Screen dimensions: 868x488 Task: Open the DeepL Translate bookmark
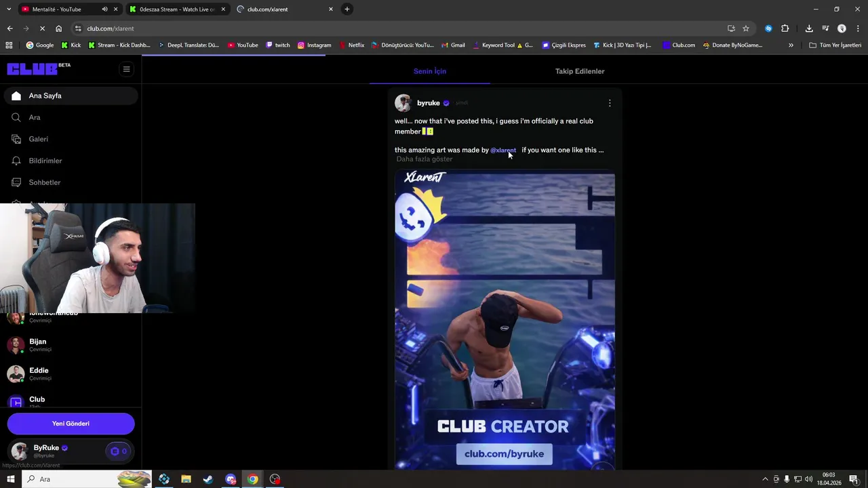pyautogui.click(x=189, y=45)
